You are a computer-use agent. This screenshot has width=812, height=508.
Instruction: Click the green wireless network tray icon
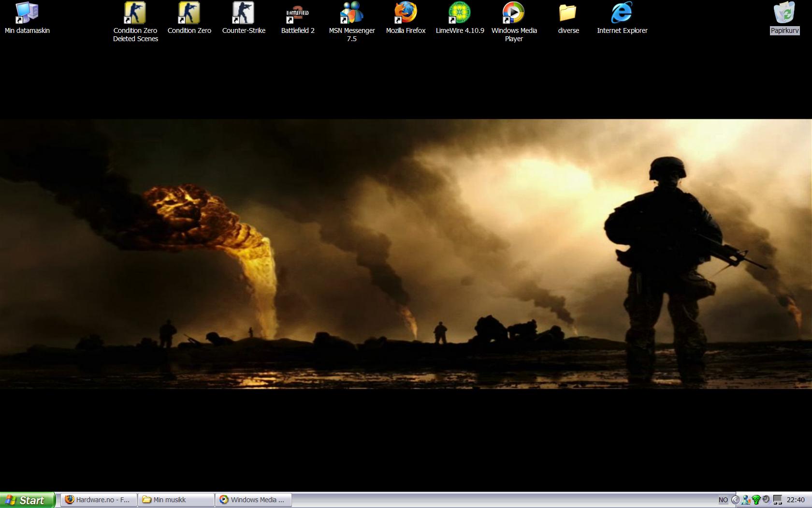[x=756, y=500]
